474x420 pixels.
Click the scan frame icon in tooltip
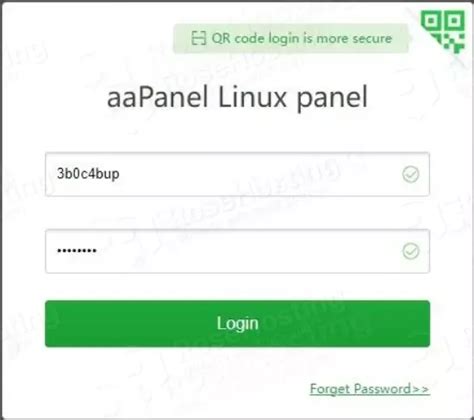199,38
